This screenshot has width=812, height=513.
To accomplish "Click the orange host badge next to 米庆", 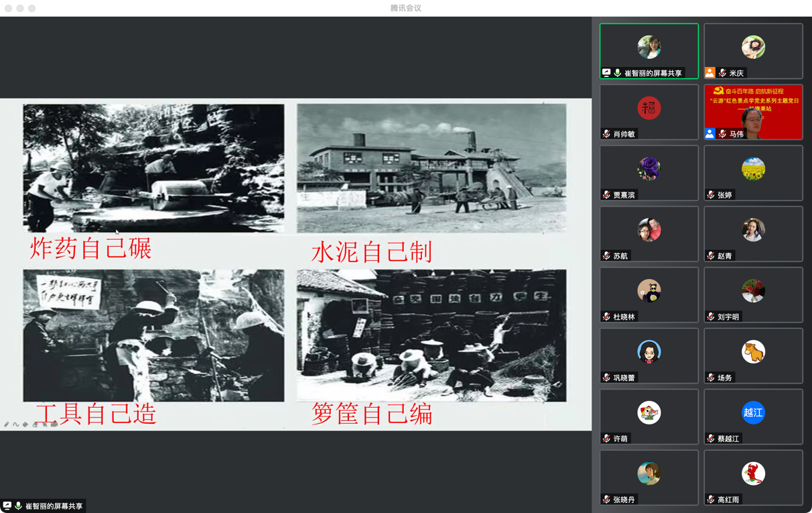I will 710,73.
